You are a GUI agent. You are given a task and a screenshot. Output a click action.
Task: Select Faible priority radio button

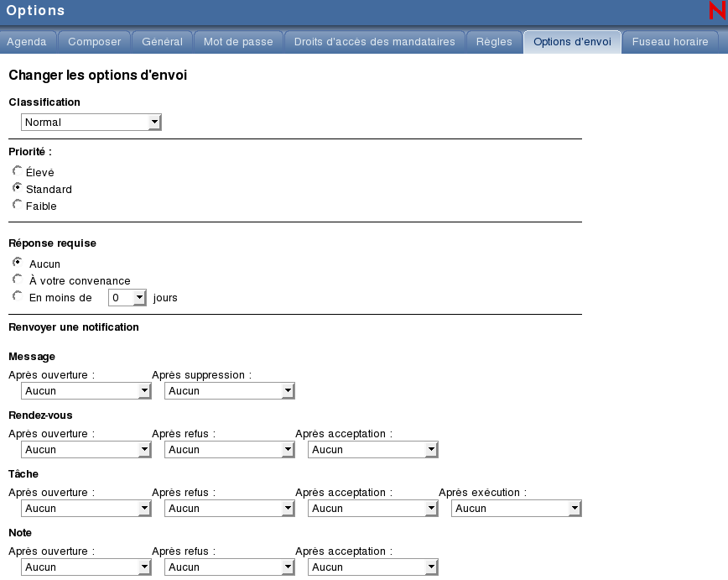click(17, 204)
